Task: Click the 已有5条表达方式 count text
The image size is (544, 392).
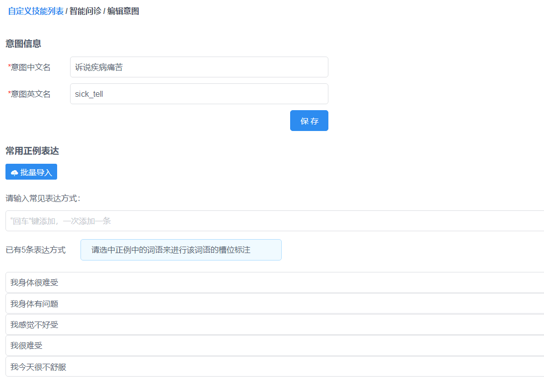Action: 35,250
